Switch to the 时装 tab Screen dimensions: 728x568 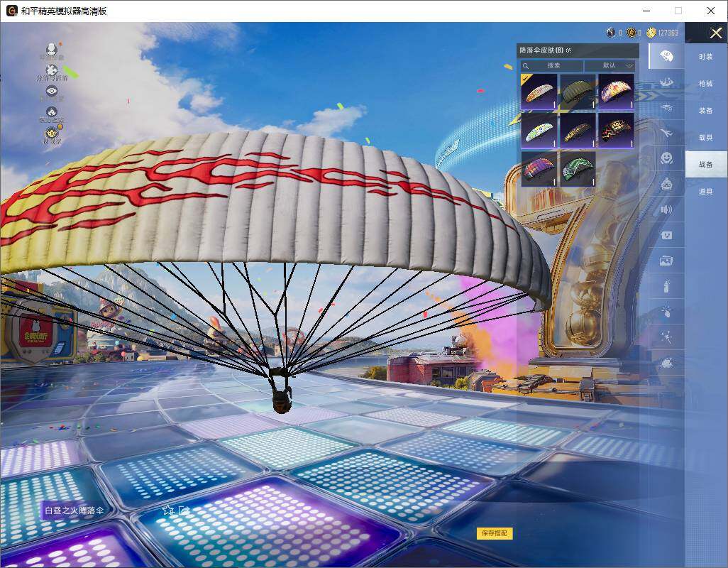(x=706, y=57)
